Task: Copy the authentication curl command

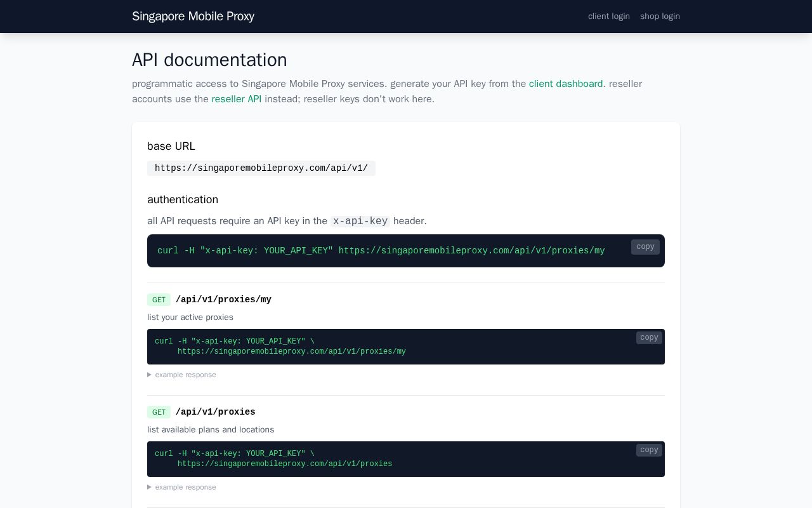Action: pyautogui.click(x=645, y=247)
